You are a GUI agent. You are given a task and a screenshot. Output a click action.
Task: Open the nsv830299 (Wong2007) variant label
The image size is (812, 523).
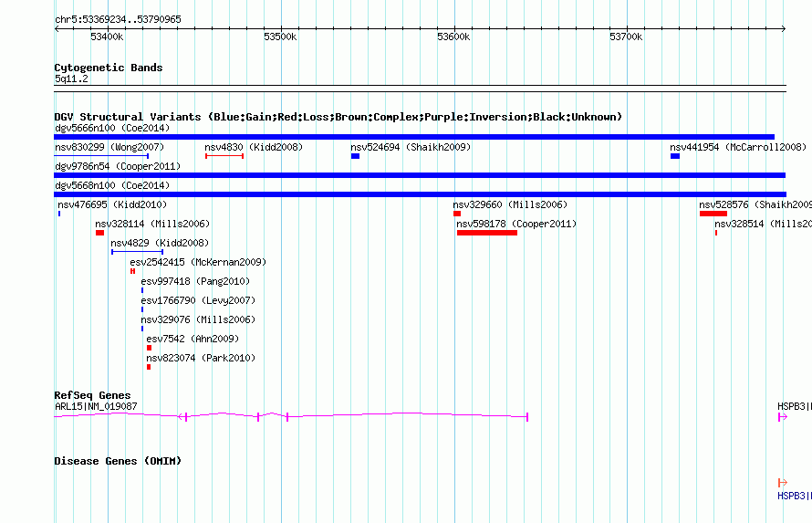(109, 147)
